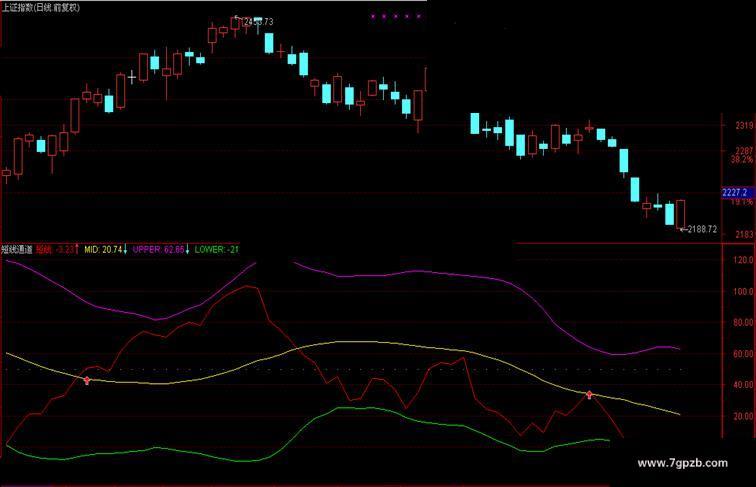Screen dimensions: 756x487
Task: Click the 2319 price axis value
Action: click(x=744, y=125)
